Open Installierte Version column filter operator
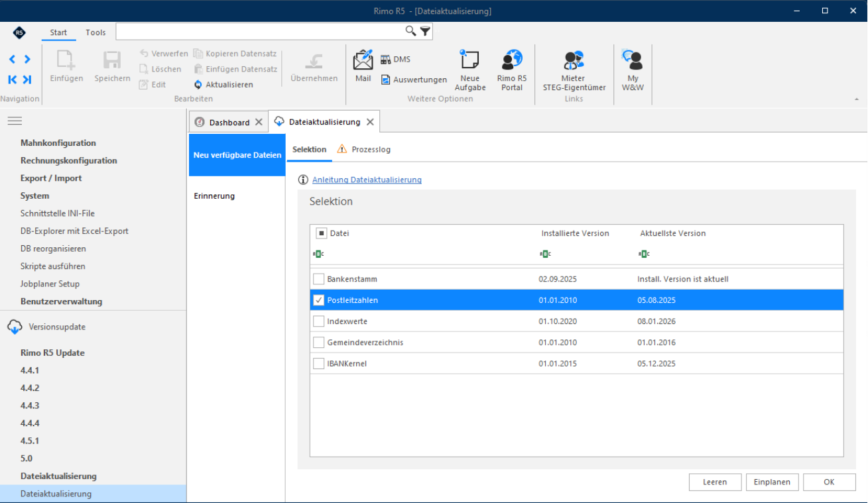This screenshot has width=868, height=503. click(x=546, y=254)
